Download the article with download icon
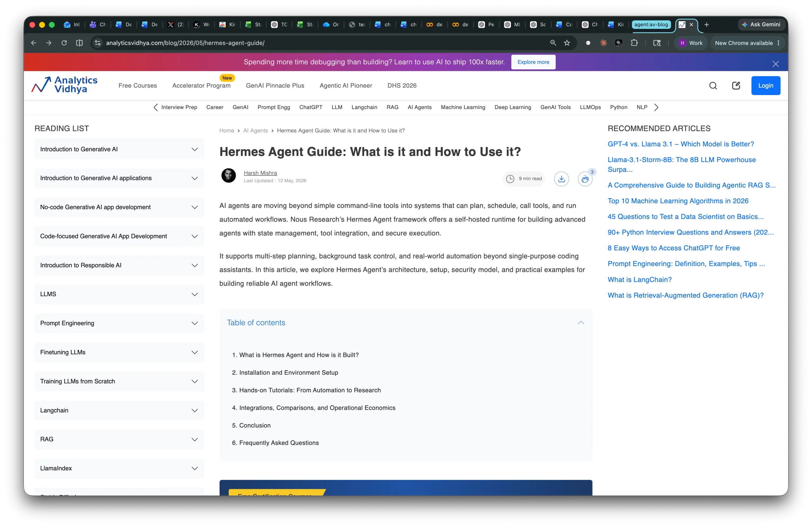Screen dimensions: 812x527 click(x=561, y=179)
